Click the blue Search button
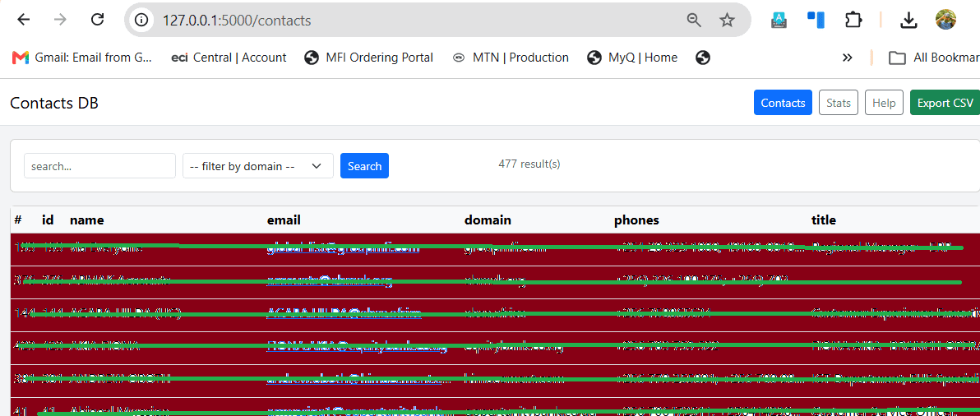 (364, 166)
